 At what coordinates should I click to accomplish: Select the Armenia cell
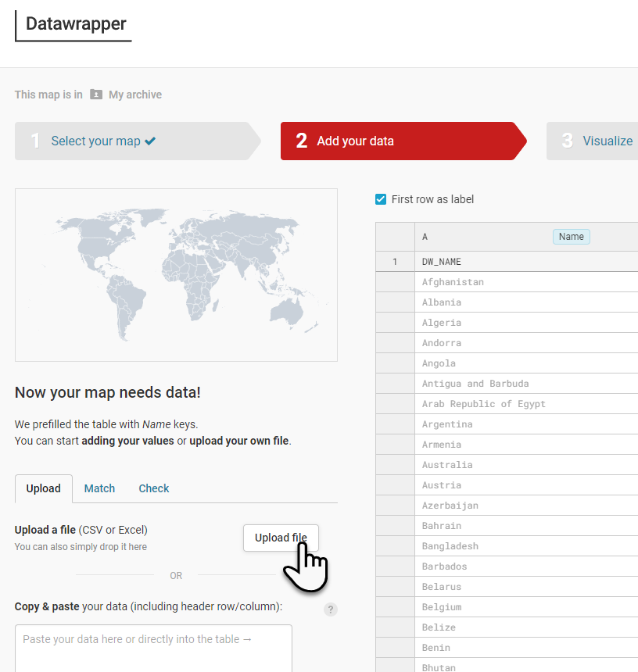coord(526,445)
